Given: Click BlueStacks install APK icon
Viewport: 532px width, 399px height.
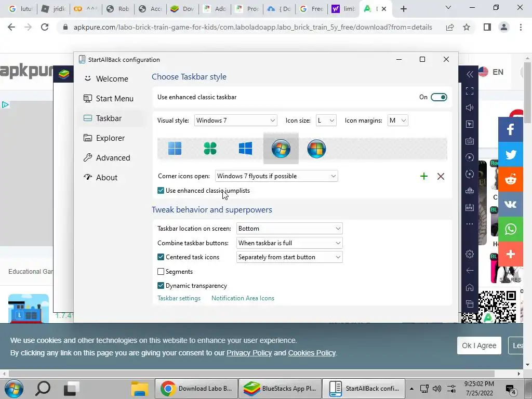Looking at the screenshot, I should [470, 207].
